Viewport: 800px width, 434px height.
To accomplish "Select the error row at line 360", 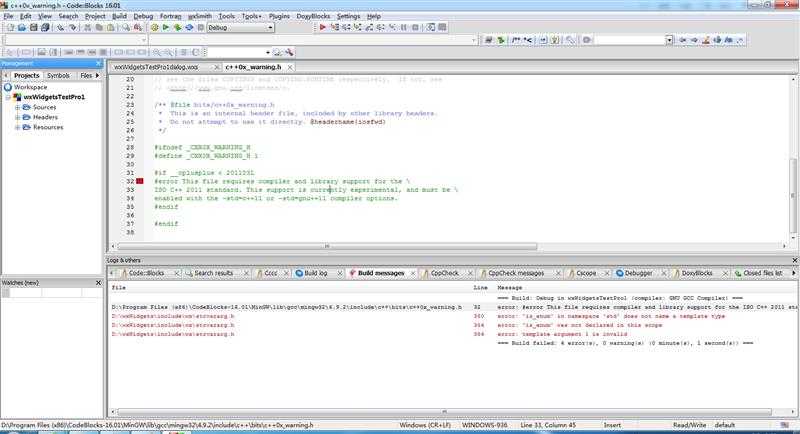I will 453,316.
